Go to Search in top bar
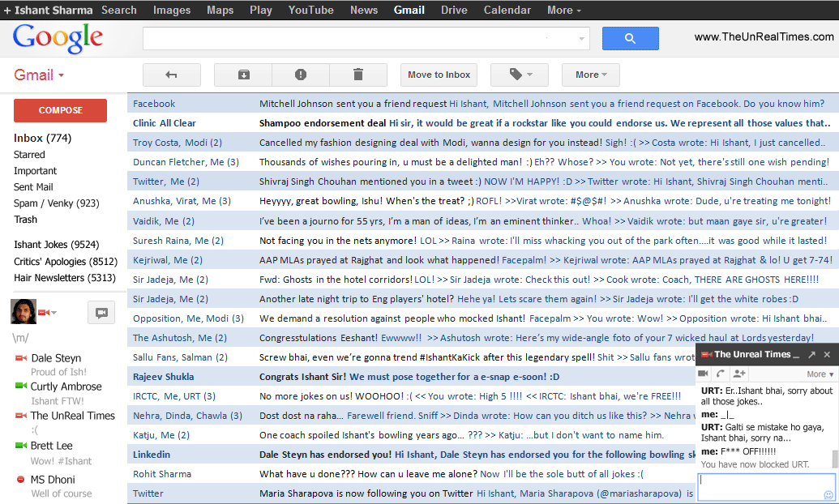Screen dimensions: 839x504 point(119,11)
